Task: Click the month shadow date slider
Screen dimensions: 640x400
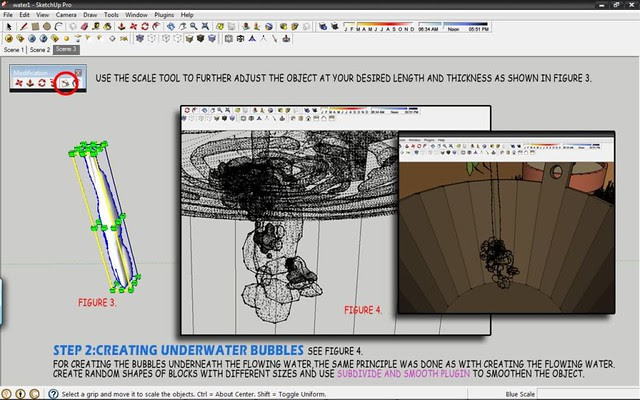Action: pos(377,24)
